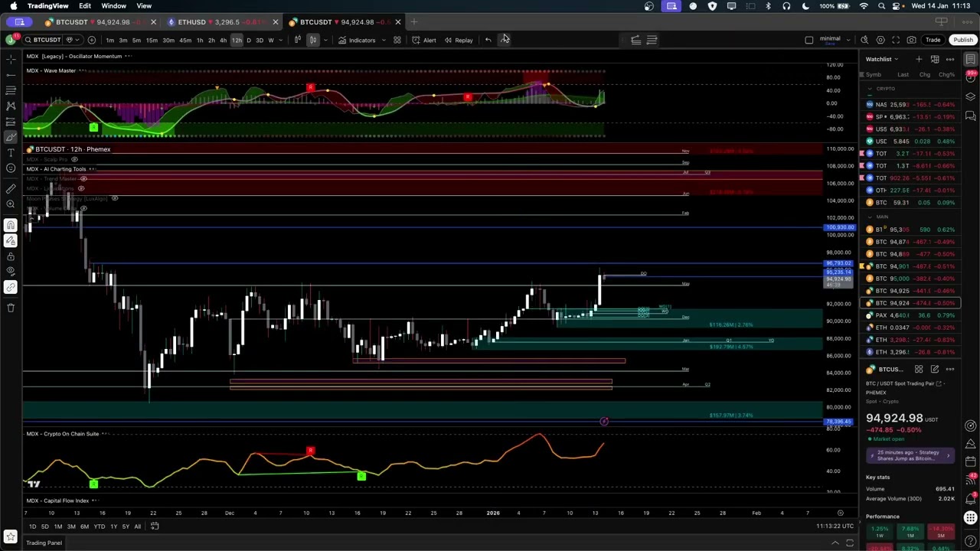Click the Publish button
The image size is (980, 551).
click(962, 40)
